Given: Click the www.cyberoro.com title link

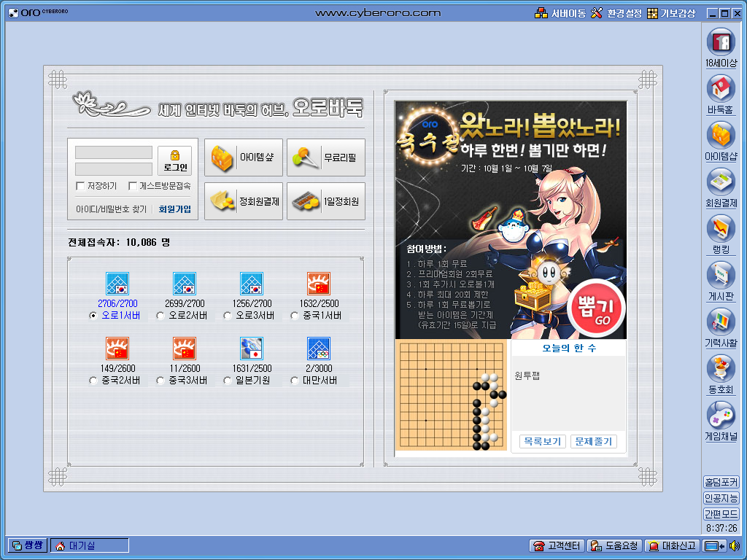Looking at the screenshot, I should [x=378, y=13].
